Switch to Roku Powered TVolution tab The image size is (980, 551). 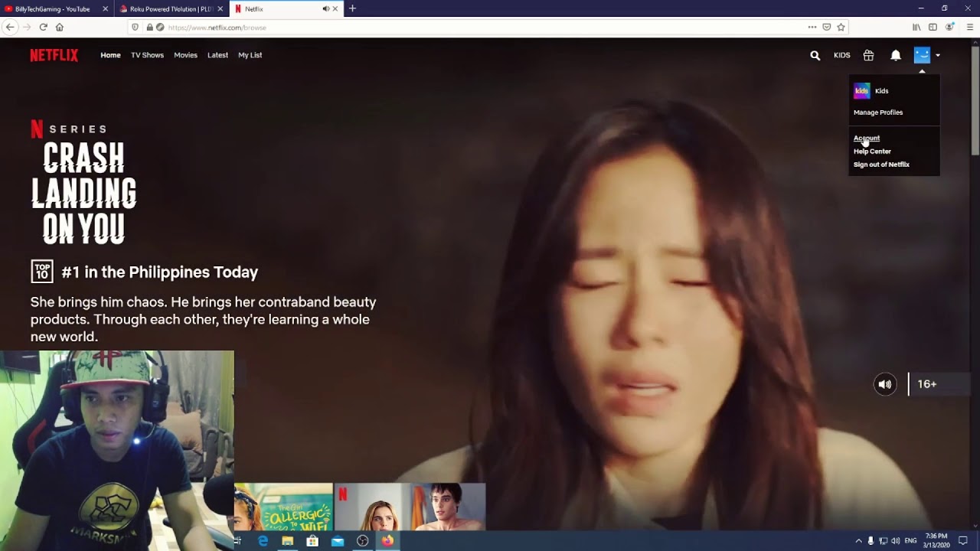pos(171,8)
